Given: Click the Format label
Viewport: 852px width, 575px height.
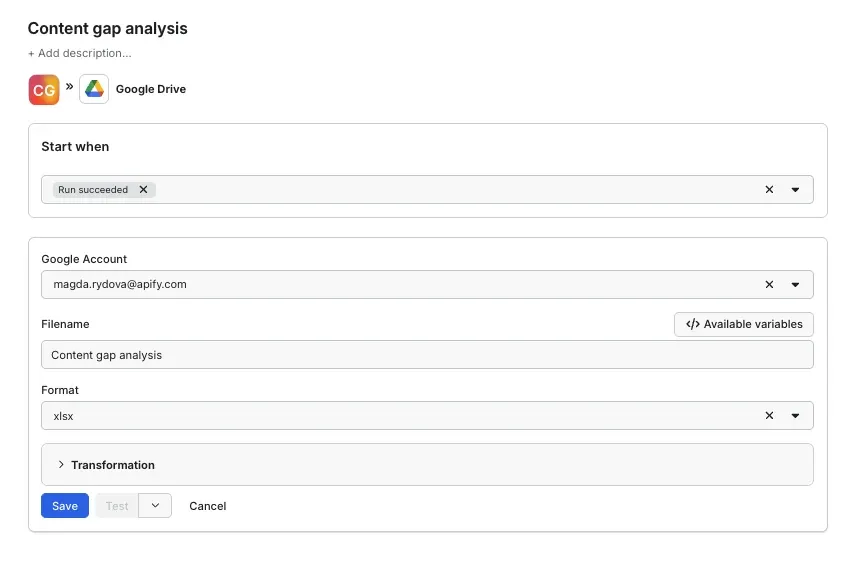Looking at the screenshot, I should pos(60,390).
